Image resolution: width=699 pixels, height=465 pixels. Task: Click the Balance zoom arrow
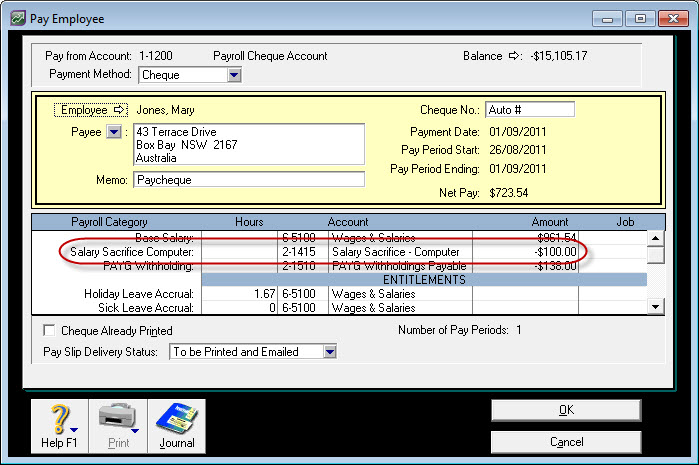[514, 56]
